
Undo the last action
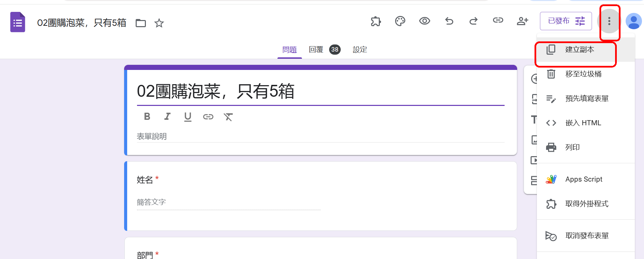point(449,21)
